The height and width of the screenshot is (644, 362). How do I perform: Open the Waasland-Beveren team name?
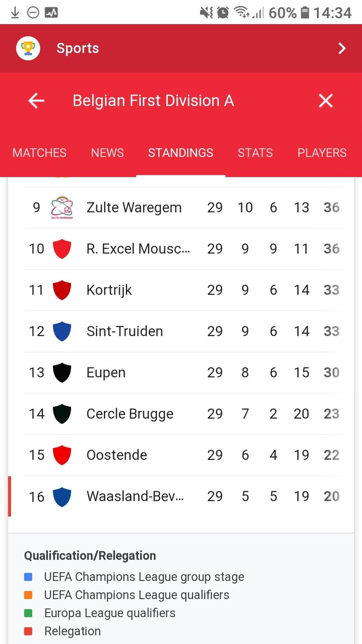pos(135,496)
